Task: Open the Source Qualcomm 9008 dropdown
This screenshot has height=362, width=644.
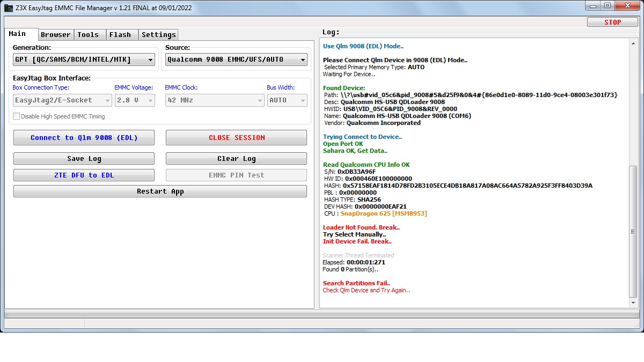Action: tap(303, 60)
